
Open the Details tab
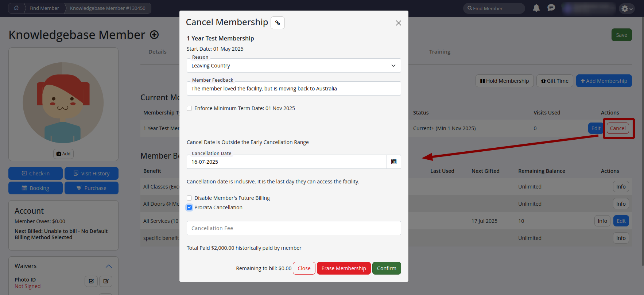[x=157, y=52]
